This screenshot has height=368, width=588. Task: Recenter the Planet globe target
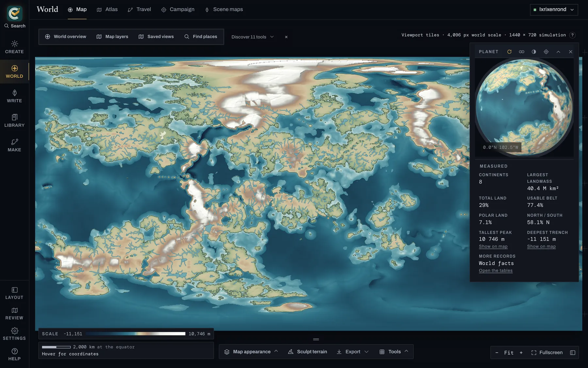pyautogui.click(x=546, y=52)
